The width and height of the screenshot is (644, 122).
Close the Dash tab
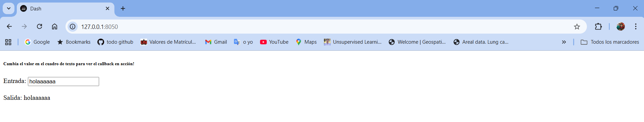[108, 8]
